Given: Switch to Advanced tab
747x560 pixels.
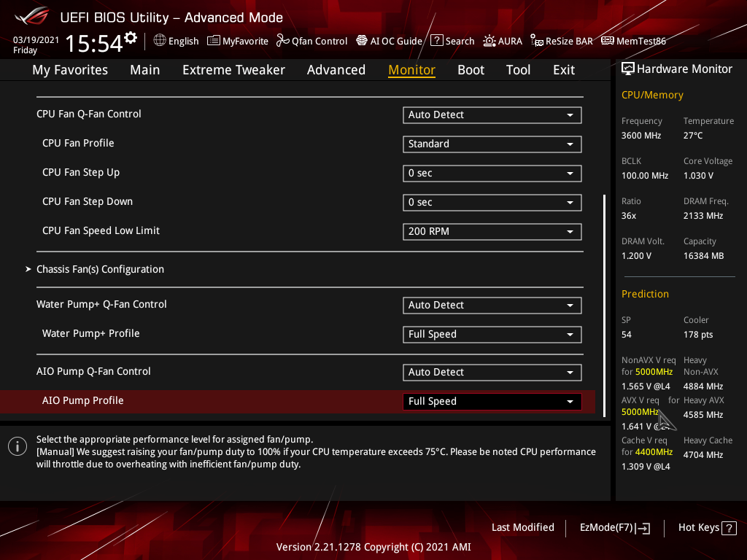Looking at the screenshot, I should [x=336, y=70].
